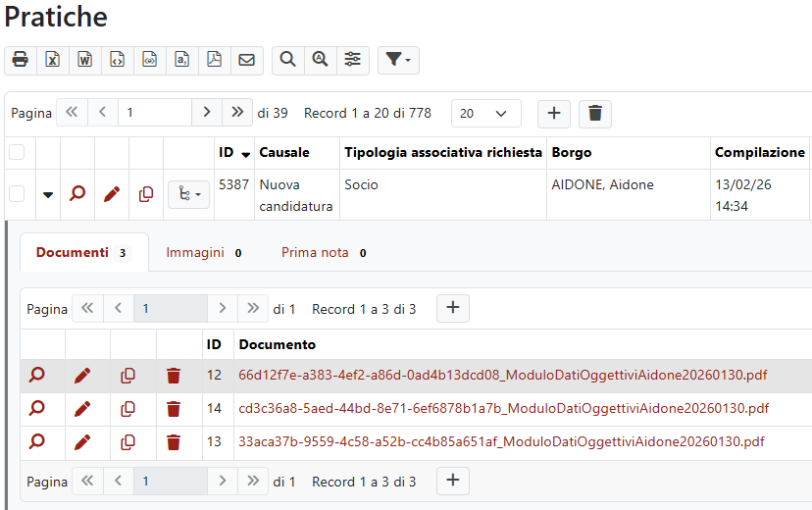Collapse the expanded row 5387

[48, 194]
